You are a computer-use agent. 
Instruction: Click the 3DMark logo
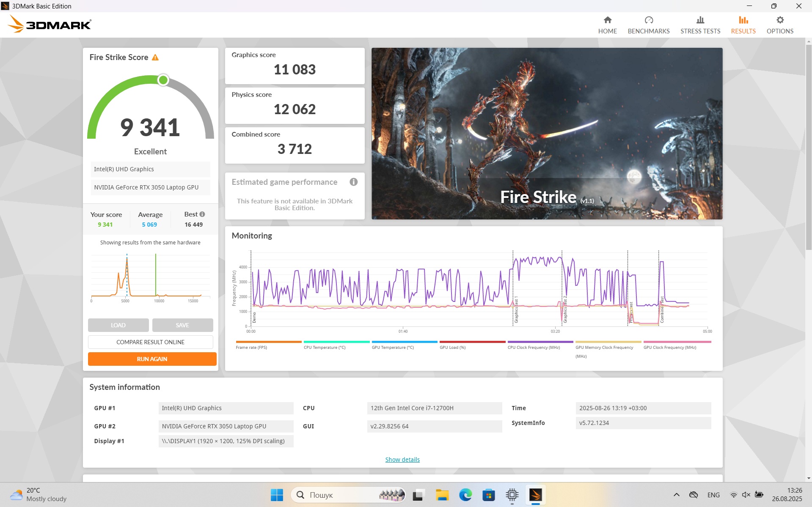pyautogui.click(x=50, y=24)
